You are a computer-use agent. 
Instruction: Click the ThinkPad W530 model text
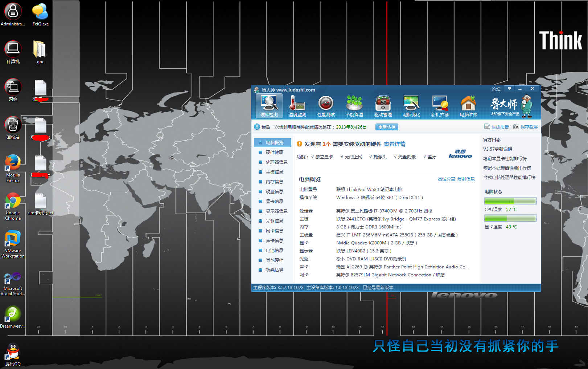pyautogui.click(x=369, y=190)
